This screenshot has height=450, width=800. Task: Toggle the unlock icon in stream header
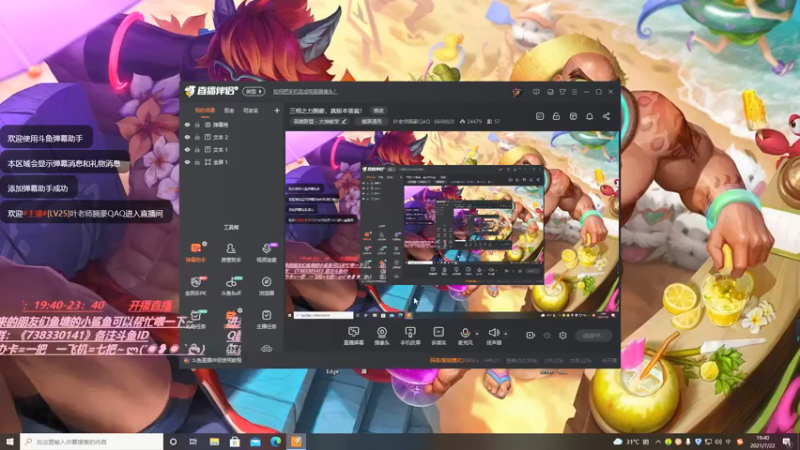pyautogui.click(x=556, y=116)
